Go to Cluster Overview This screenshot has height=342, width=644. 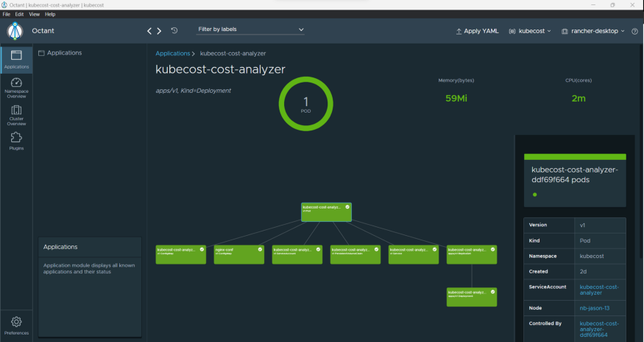pos(16,115)
